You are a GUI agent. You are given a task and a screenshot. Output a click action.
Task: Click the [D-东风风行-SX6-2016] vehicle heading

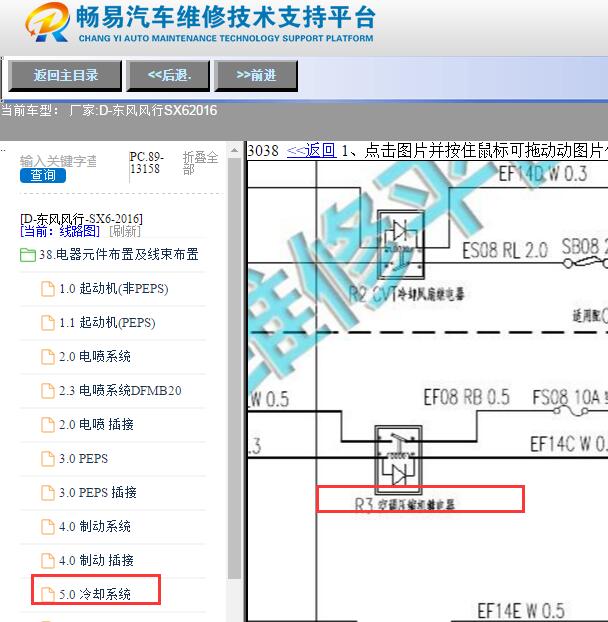coord(81,219)
